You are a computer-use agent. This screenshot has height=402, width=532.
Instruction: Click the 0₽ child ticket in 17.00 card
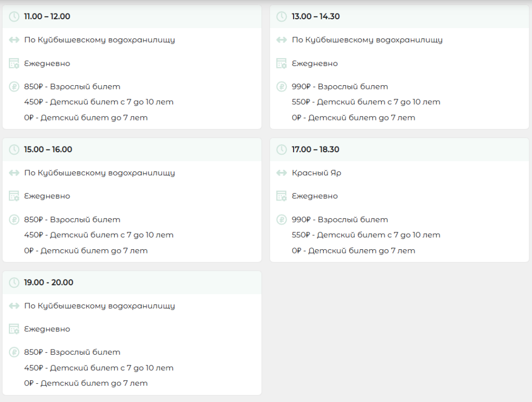pos(353,251)
